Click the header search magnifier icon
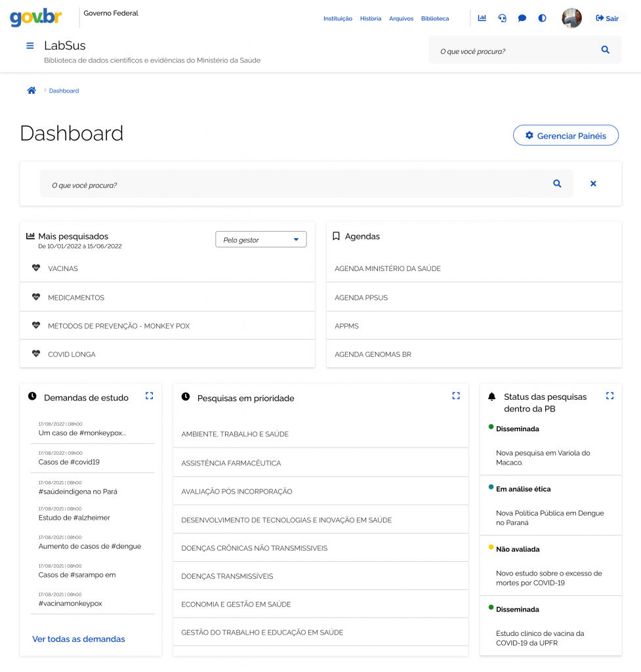The height and width of the screenshot is (672, 641). [x=605, y=50]
